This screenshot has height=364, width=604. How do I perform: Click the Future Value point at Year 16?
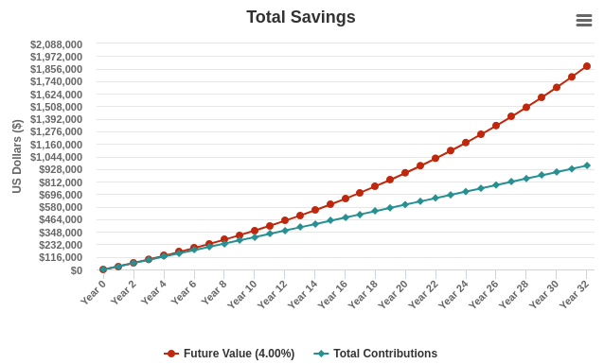[x=346, y=199]
